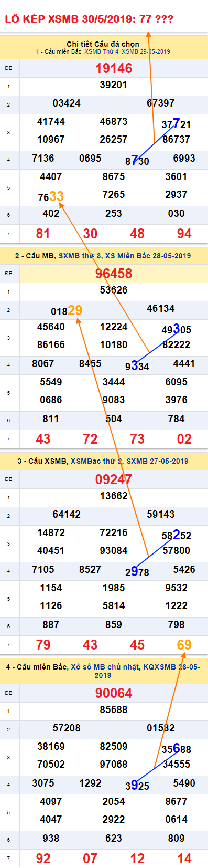This screenshot has height=868, width=208.
Task: Click the red number 07
Action: click(90, 859)
